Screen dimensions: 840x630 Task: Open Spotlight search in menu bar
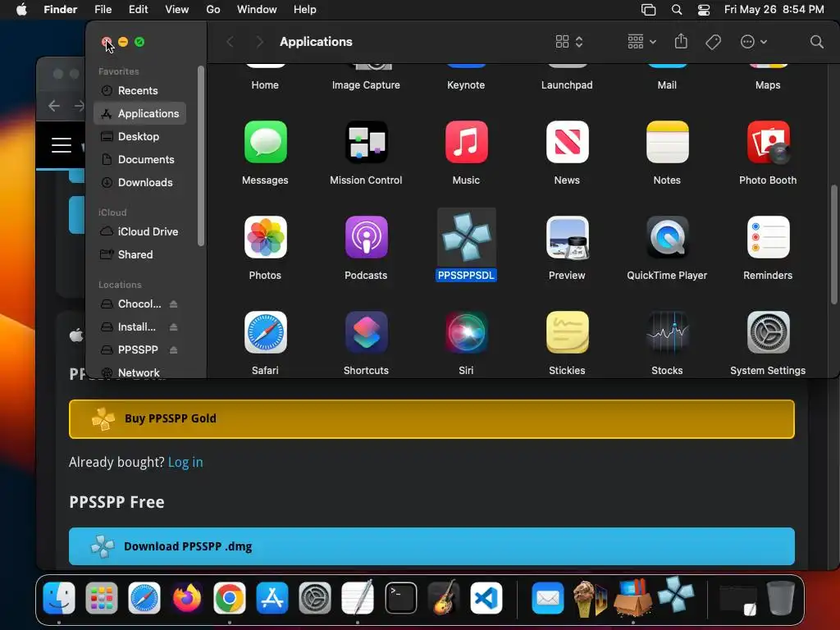[x=677, y=10]
